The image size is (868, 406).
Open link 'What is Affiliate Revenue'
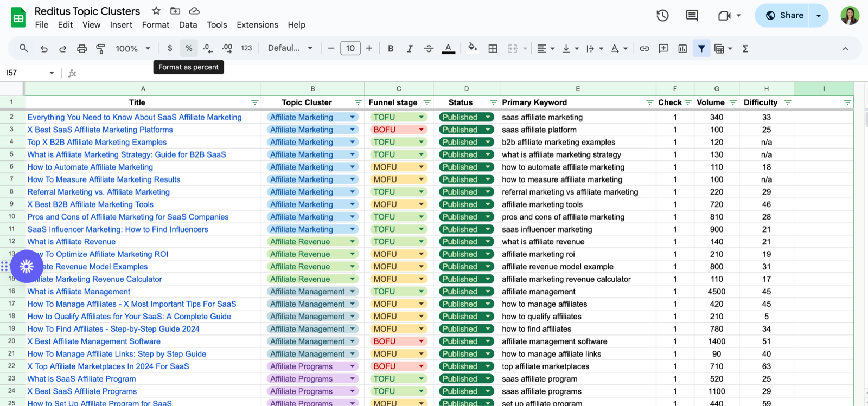(72, 242)
